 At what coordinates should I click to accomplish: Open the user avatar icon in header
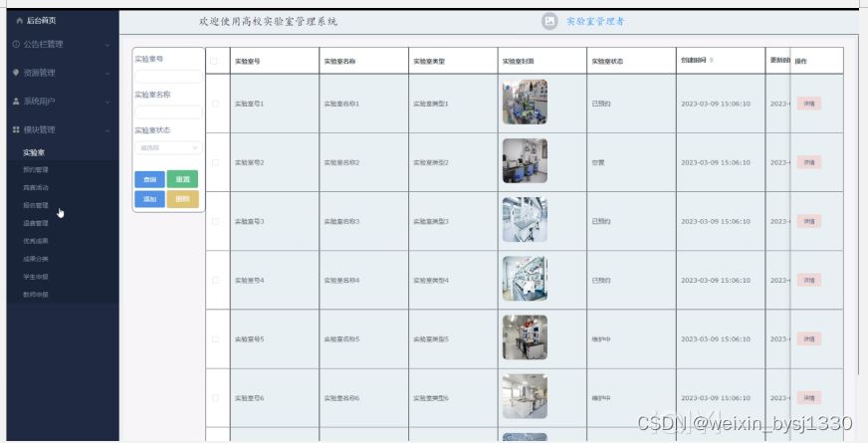tap(549, 21)
